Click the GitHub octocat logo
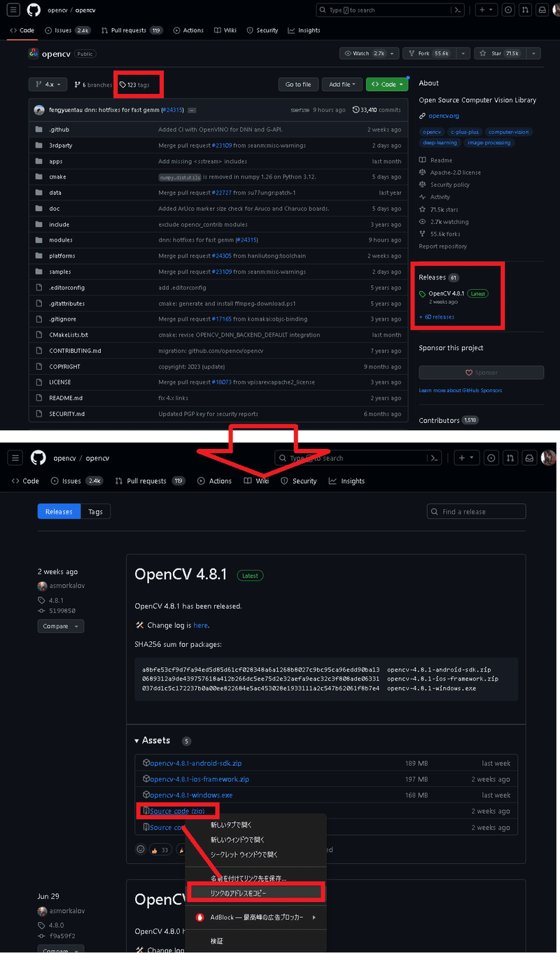The height and width of the screenshot is (953, 560). (x=34, y=10)
